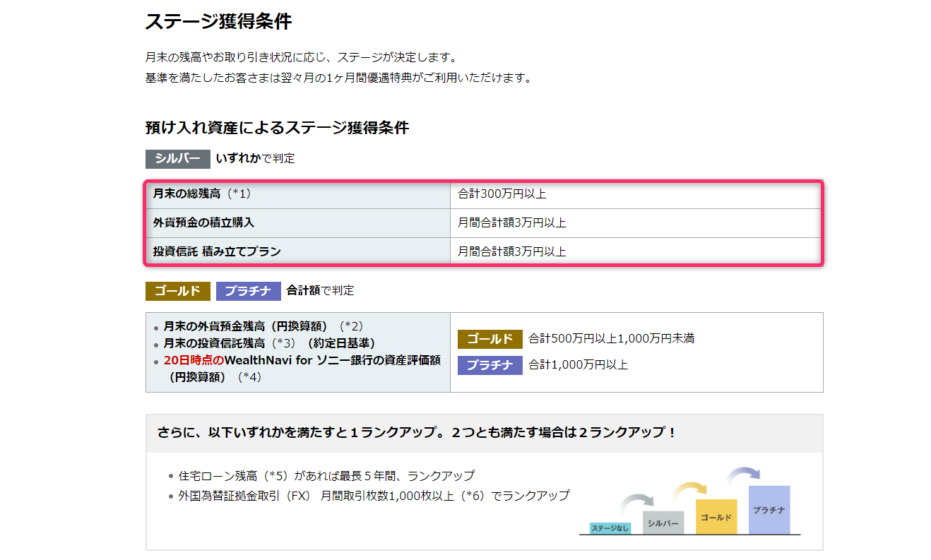Click the ステージなし block in staircase diagram

(x=610, y=528)
